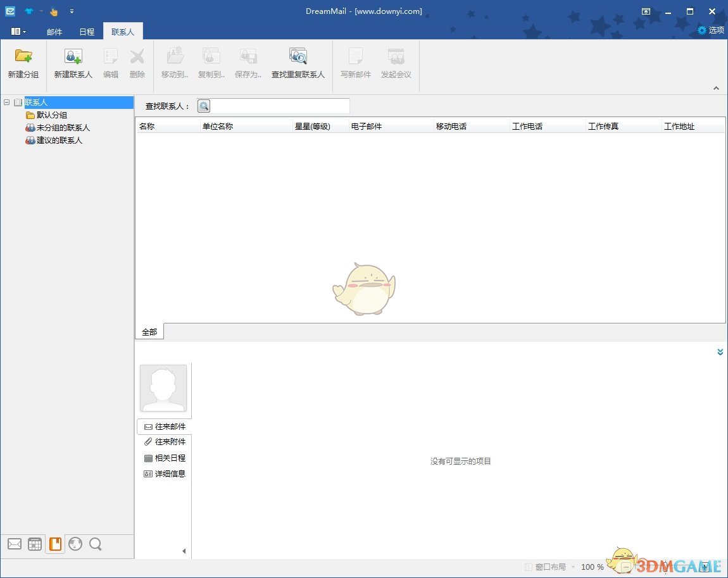Open the dropdown arrow next to shirt icon
The height and width of the screenshot is (578, 728).
(41, 11)
